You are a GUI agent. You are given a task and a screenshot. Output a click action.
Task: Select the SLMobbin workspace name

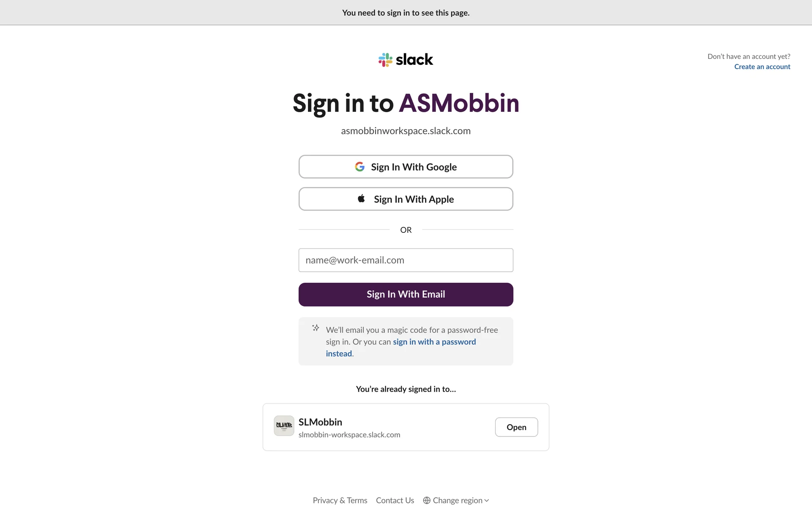(320, 422)
